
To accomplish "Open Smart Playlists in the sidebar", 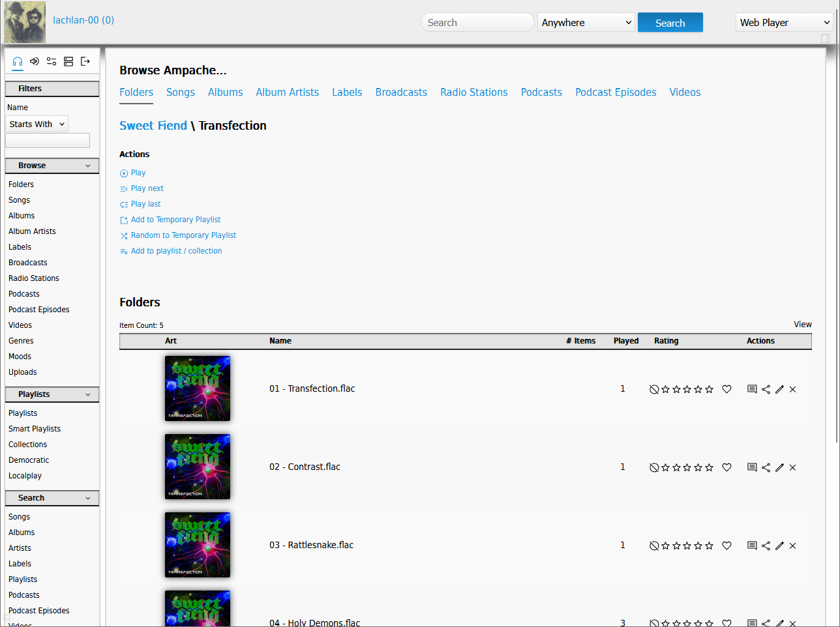I will 35,429.
